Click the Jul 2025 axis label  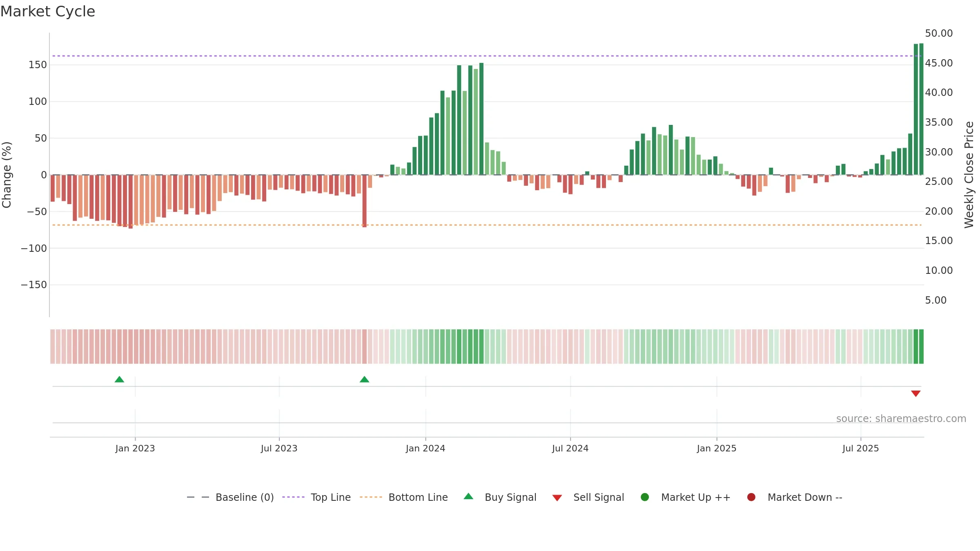(x=861, y=448)
